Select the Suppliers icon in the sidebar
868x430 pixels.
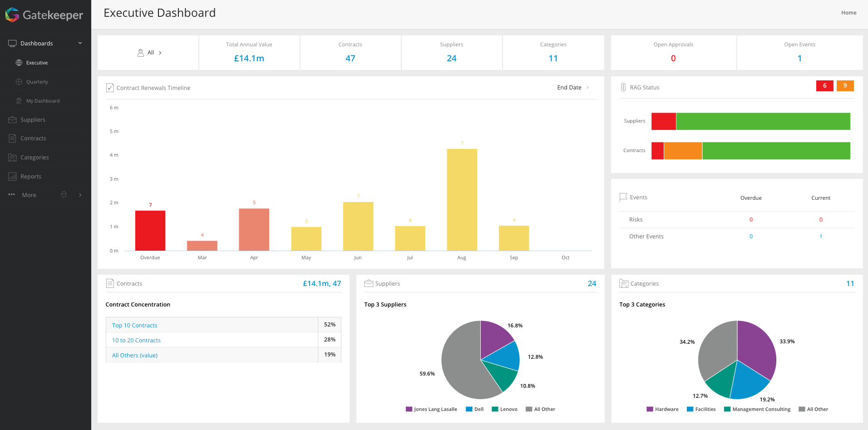[11, 119]
